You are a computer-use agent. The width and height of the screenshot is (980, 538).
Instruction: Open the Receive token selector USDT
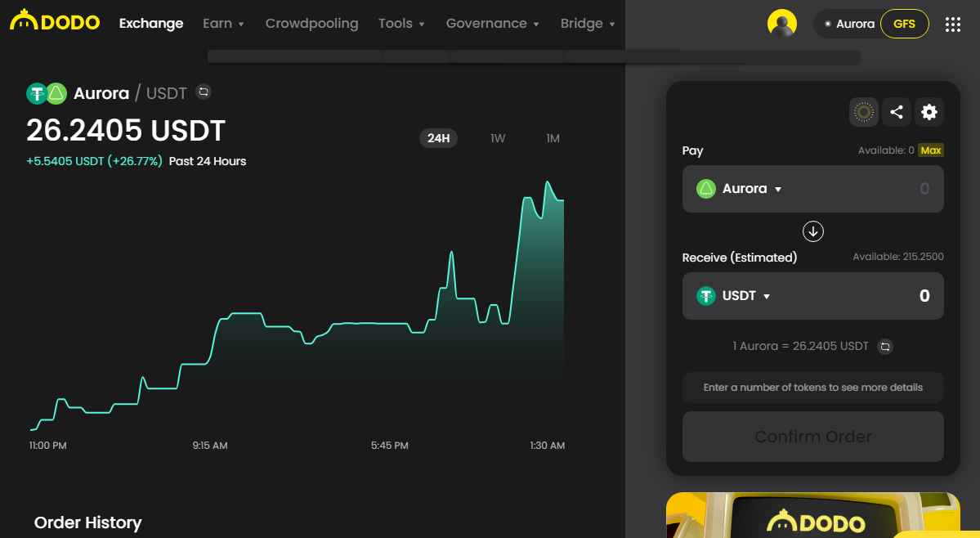tap(734, 295)
